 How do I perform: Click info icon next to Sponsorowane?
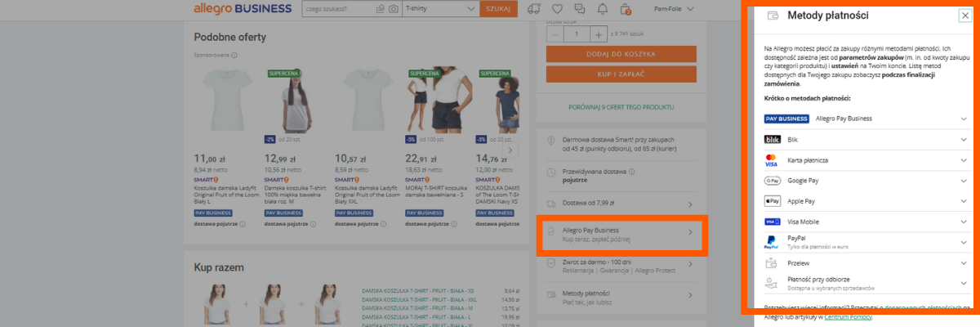pyautogui.click(x=234, y=56)
